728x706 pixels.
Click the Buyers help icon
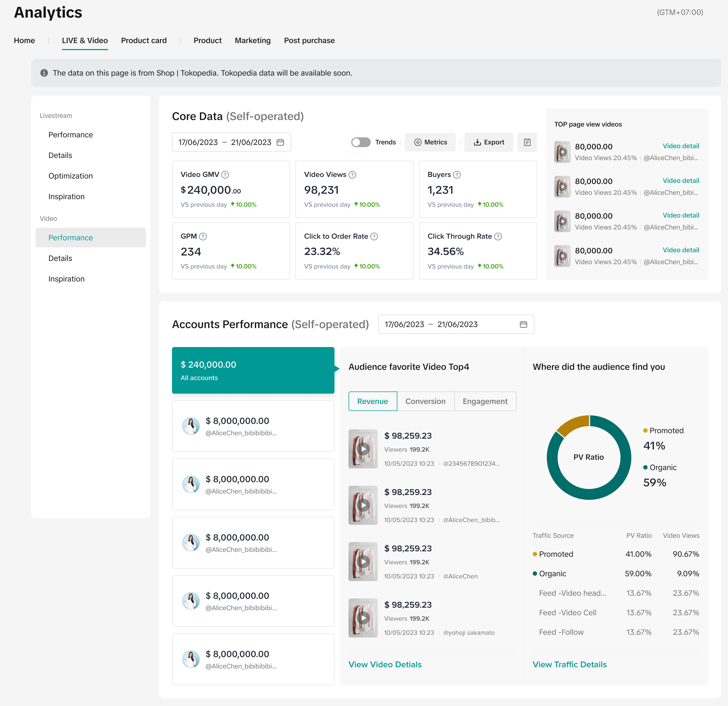tap(457, 175)
